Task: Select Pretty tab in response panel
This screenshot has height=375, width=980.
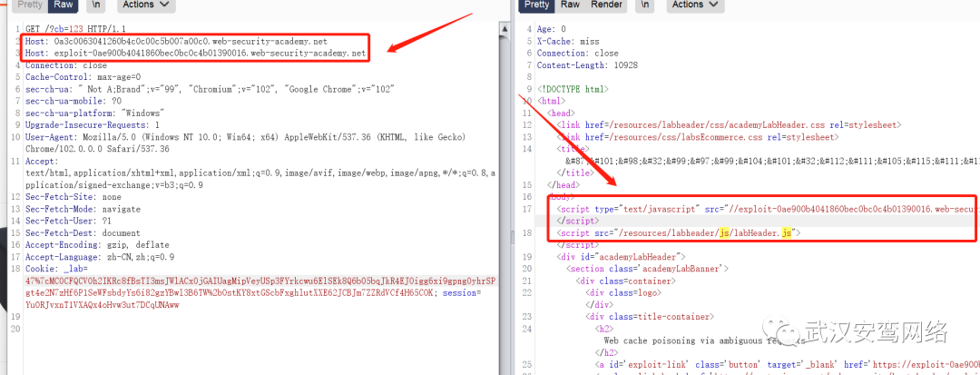Action: 537,5
